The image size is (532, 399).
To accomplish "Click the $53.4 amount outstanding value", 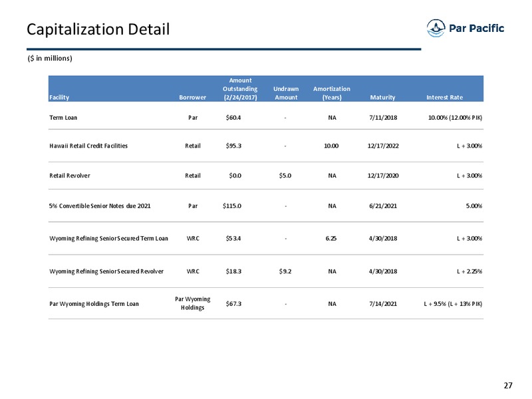I will coord(233,239).
